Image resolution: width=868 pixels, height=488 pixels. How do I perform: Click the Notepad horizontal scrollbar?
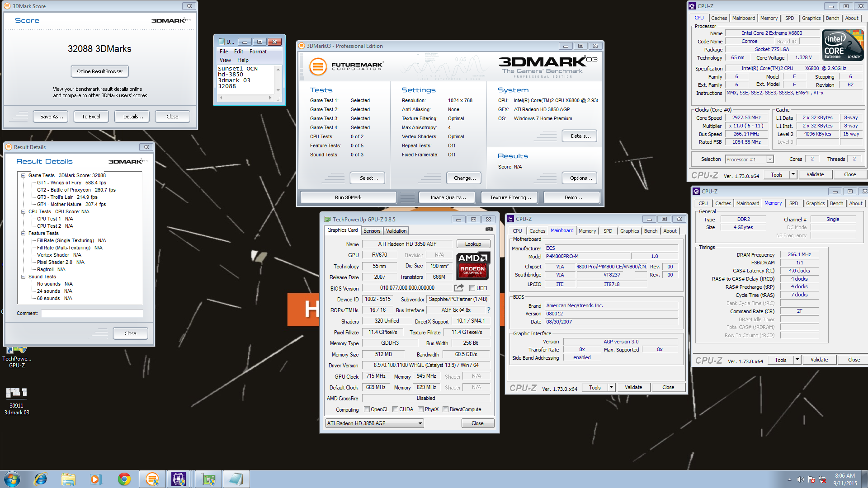(x=245, y=98)
